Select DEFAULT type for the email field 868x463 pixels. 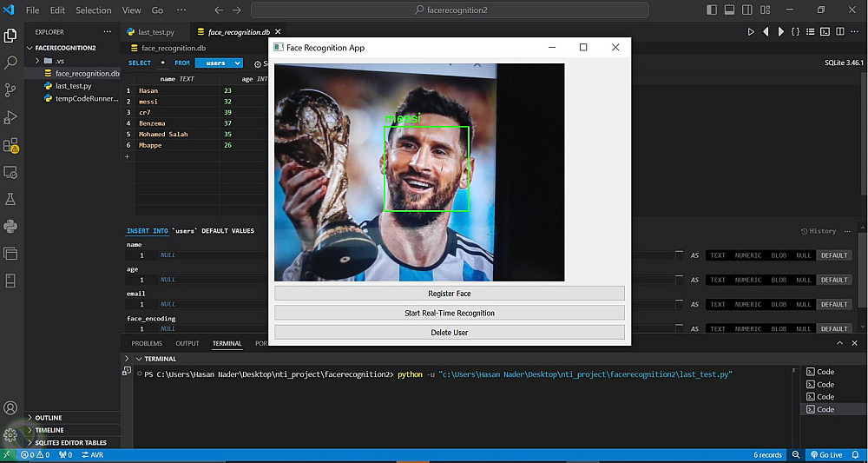tap(833, 304)
